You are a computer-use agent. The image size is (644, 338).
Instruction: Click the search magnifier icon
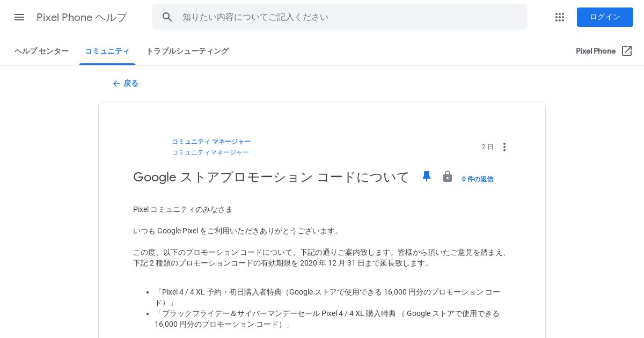167,17
